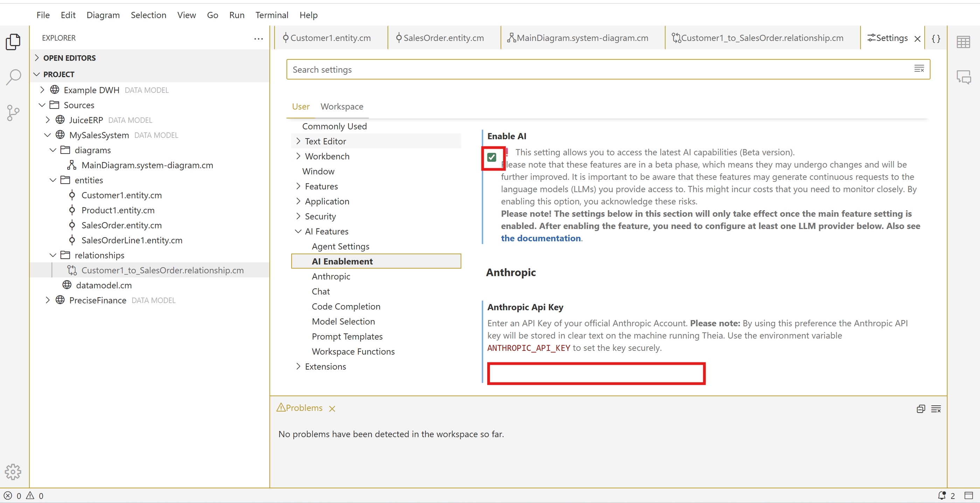Image resolution: width=980 pixels, height=503 pixels.
Task: Click the Anthropic Api Key input field
Action: click(x=596, y=374)
